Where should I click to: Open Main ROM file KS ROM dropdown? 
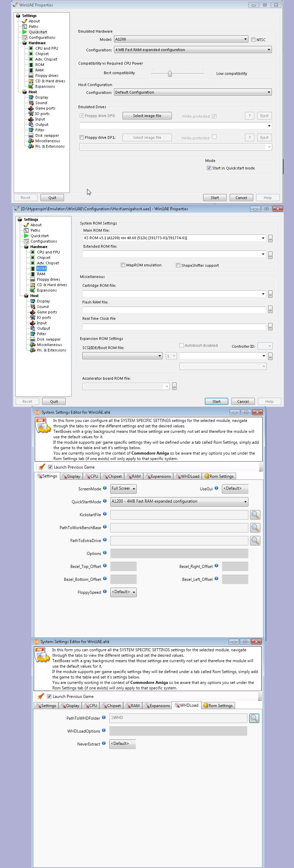tap(174, 238)
